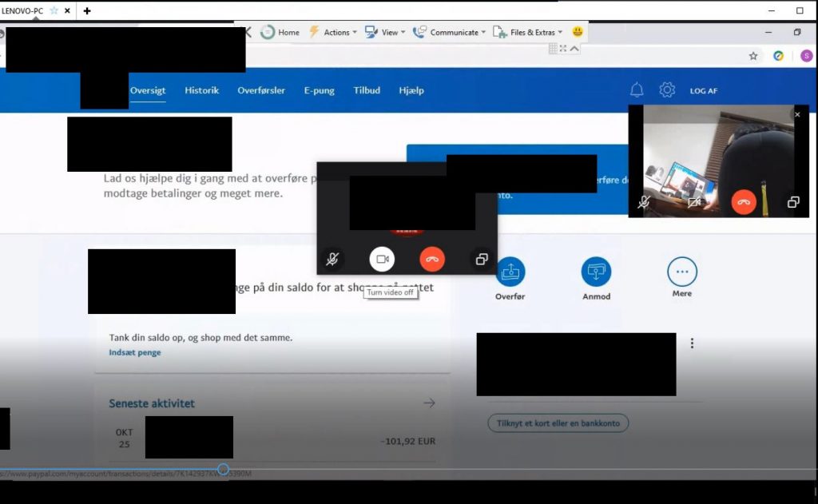Click the fullscreen arrows icon under the toolbar
This screenshot has height=504, width=818.
[563, 49]
